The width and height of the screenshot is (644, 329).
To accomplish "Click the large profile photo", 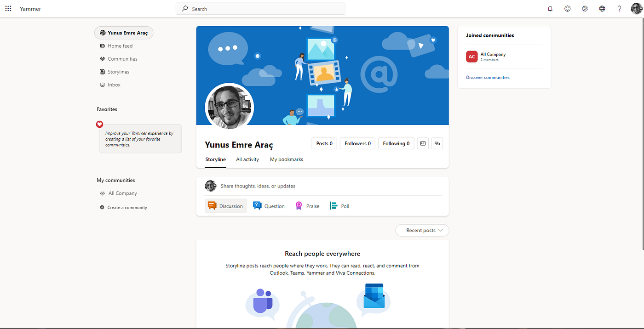I will pos(229,107).
